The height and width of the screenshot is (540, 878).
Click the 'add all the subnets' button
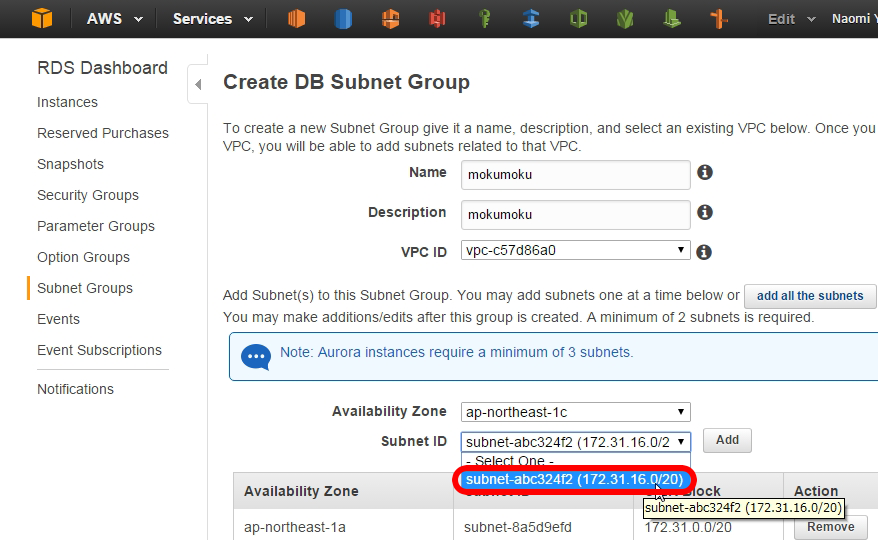tap(810, 296)
